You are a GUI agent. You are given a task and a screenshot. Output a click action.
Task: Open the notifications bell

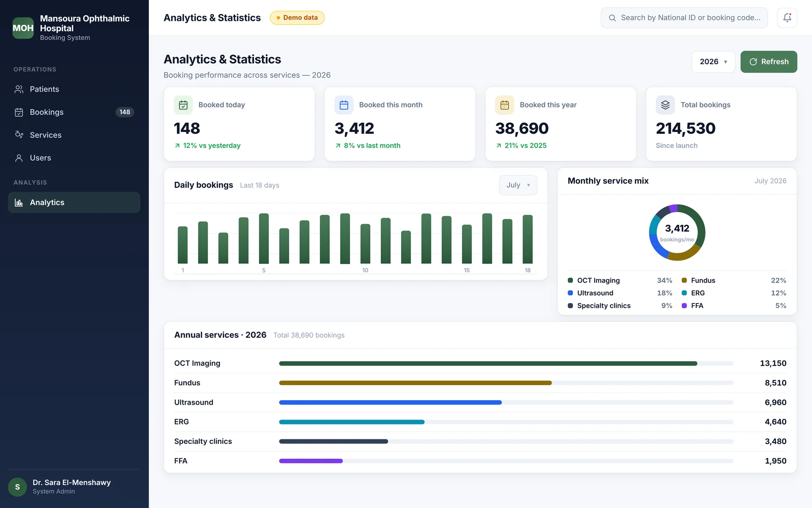[787, 18]
